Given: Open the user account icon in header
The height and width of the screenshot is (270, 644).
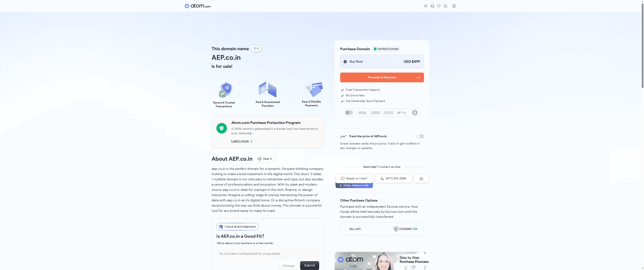Looking at the screenshot, I should 426,6.
